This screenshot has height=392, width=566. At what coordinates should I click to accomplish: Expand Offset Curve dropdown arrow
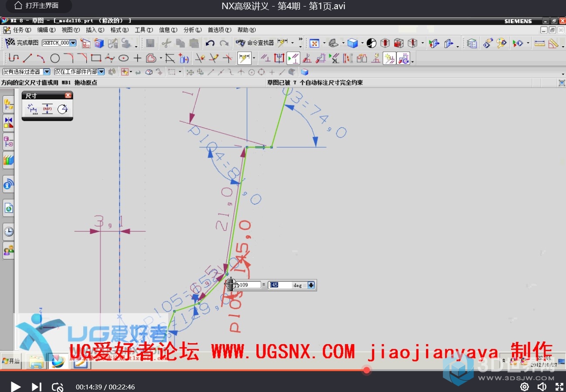pos(160,58)
